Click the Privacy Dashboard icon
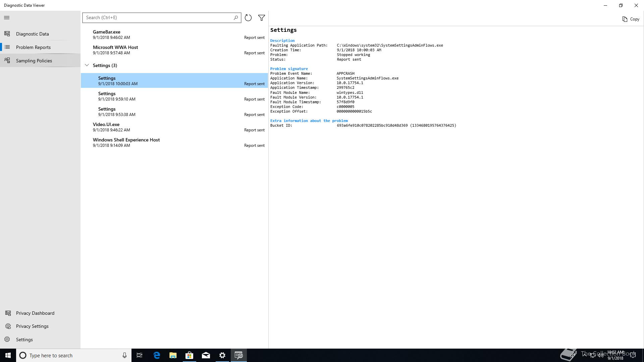 click(x=8, y=313)
